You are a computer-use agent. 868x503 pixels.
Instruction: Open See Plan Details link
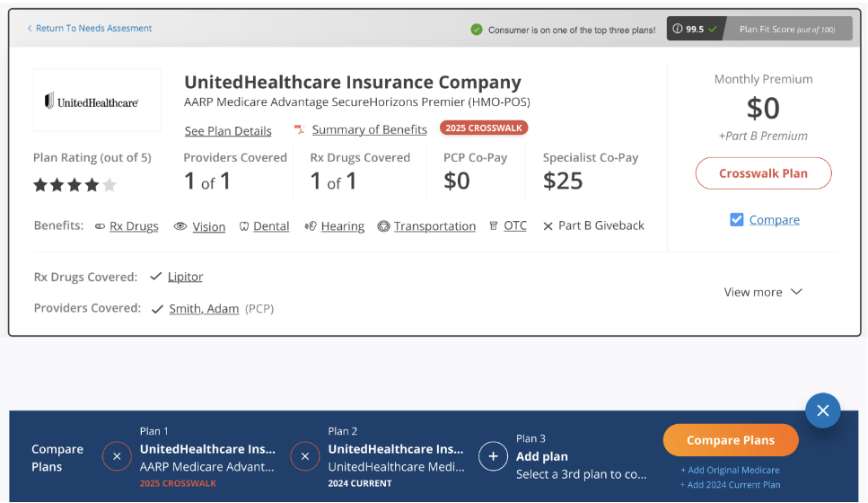(x=228, y=131)
